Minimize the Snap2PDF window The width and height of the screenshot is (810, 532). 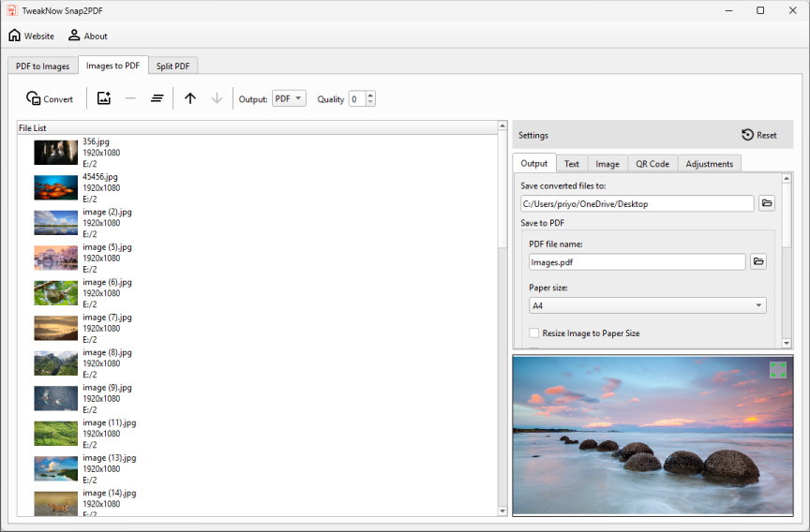click(x=728, y=10)
